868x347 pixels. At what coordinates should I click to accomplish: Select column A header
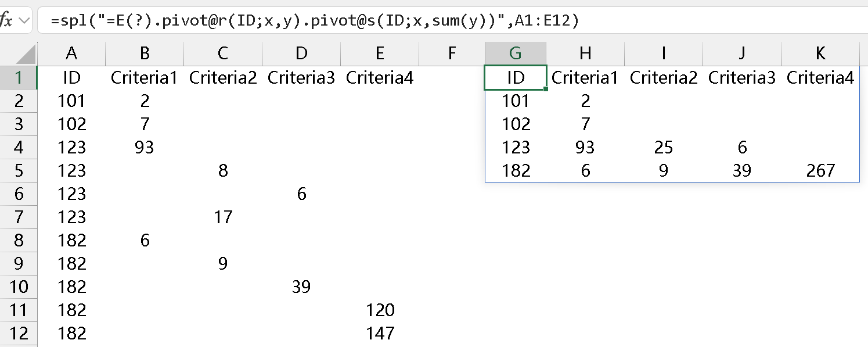[71, 53]
